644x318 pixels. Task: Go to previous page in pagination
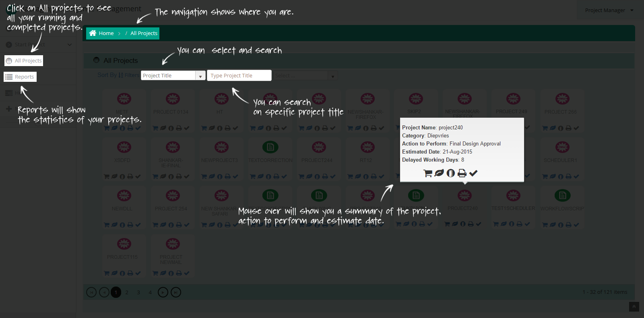coord(104,292)
